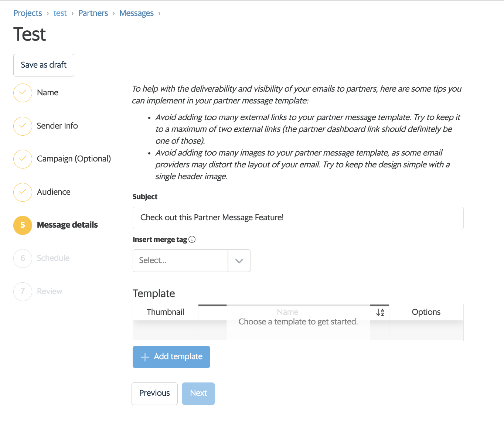Sort templates using the Name sort icon

tap(380, 312)
